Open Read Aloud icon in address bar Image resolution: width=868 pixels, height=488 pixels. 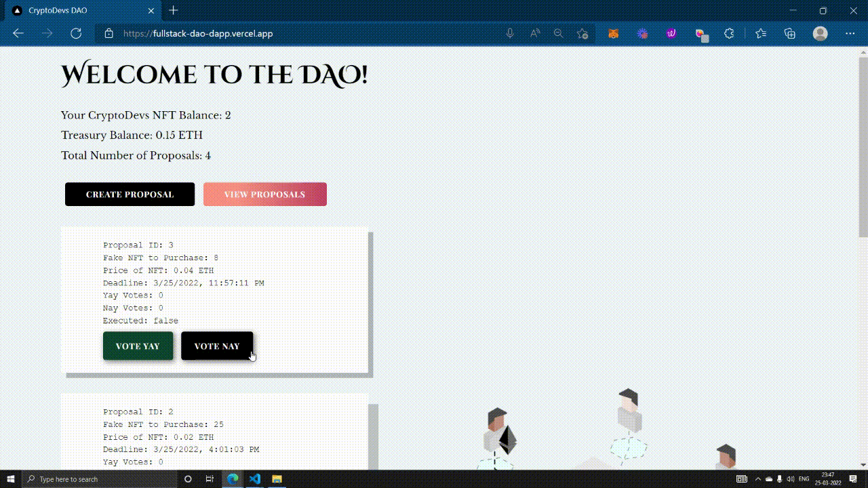(534, 33)
